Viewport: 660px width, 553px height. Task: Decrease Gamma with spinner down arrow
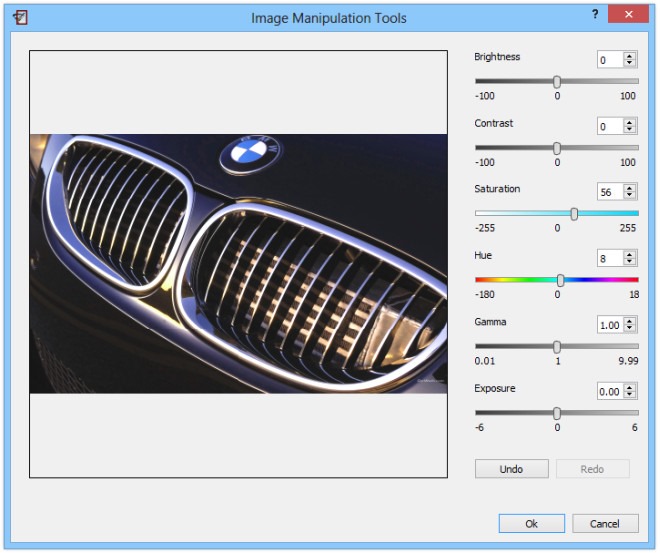(630, 328)
